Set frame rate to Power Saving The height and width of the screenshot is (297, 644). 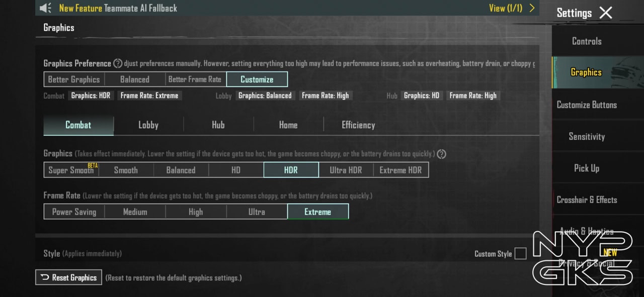(x=74, y=212)
